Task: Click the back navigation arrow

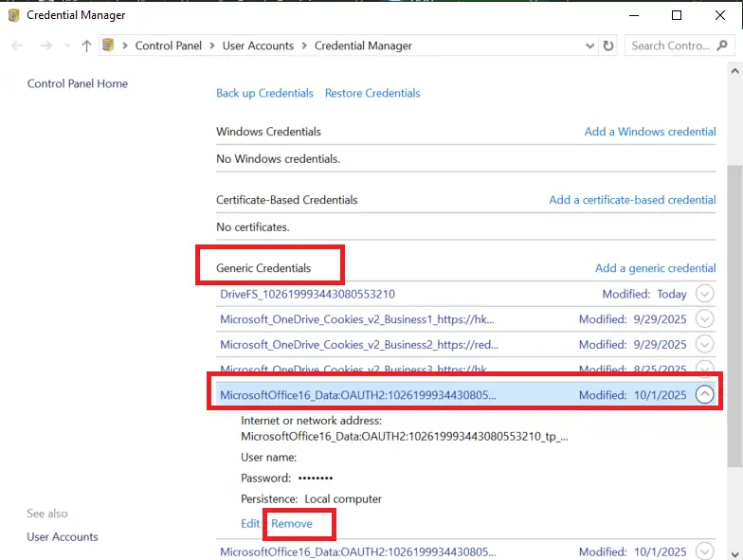Action: tap(17, 45)
